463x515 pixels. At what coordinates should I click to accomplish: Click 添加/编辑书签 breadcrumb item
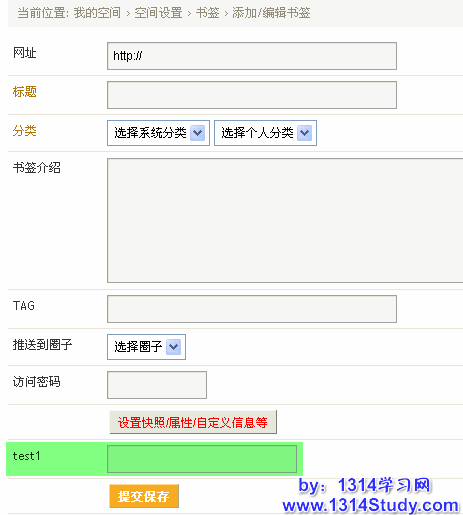[271, 13]
